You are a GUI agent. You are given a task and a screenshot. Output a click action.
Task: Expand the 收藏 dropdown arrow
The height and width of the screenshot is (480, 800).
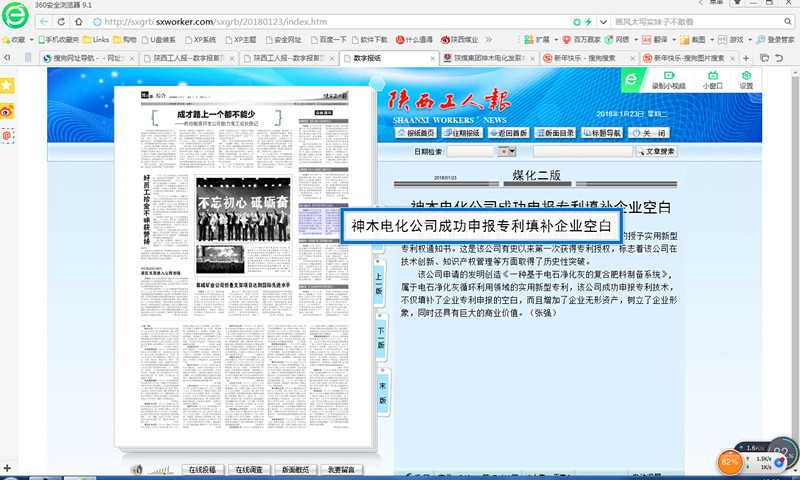[32, 39]
